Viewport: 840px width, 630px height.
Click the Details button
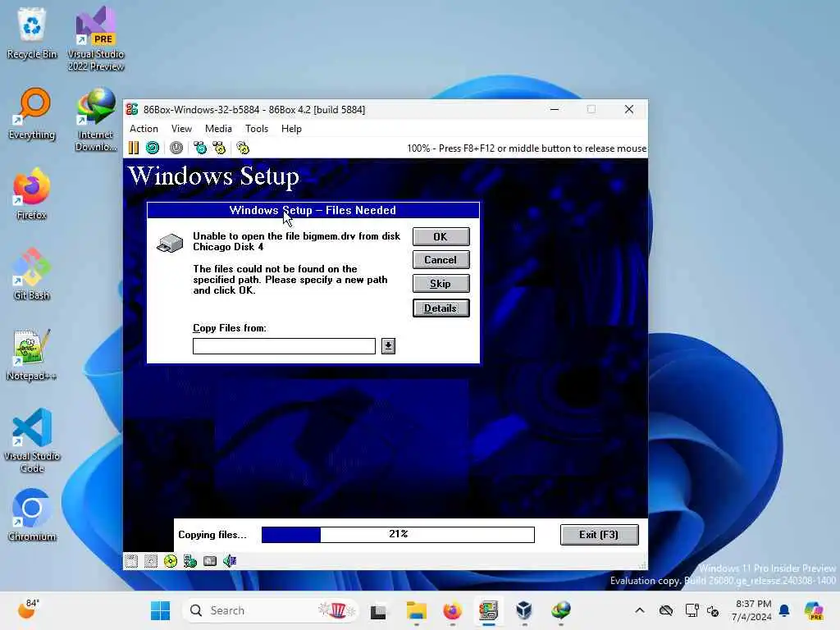pyautogui.click(x=441, y=308)
